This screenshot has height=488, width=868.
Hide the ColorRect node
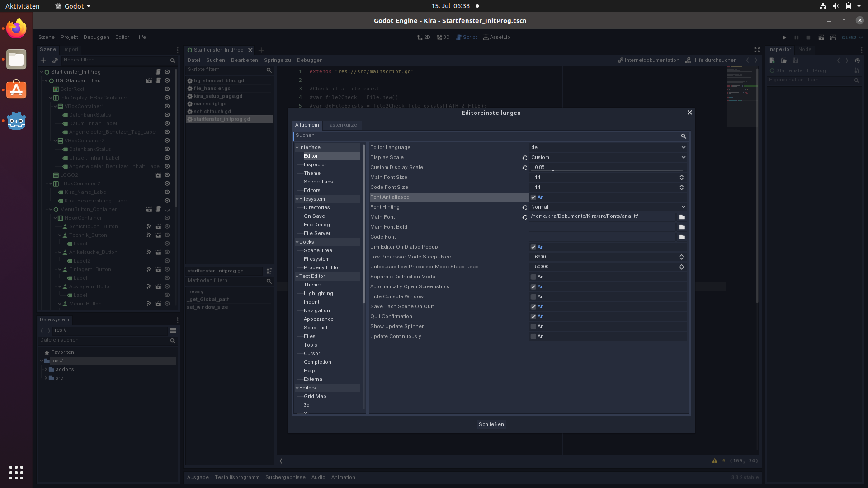point(167,89)
